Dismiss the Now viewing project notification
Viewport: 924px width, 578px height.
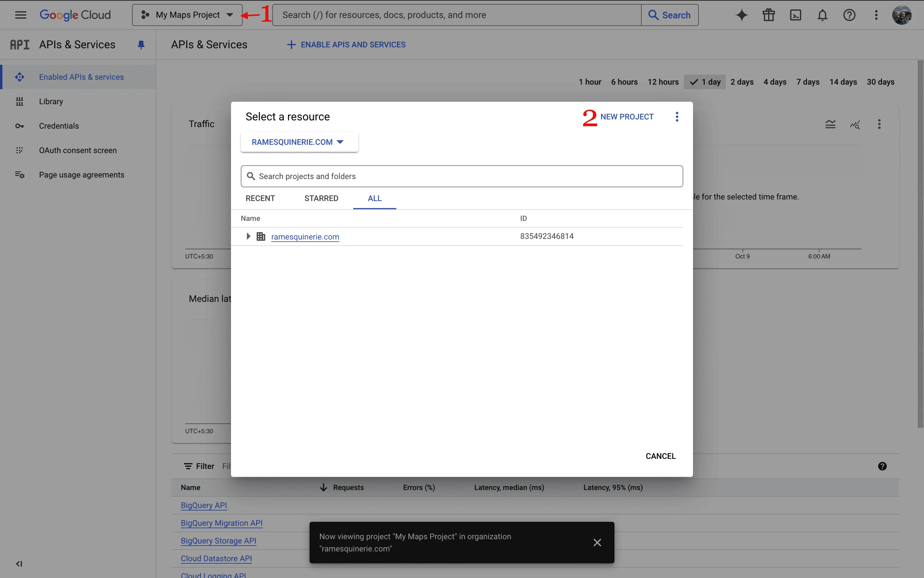(x=597, y=543)
